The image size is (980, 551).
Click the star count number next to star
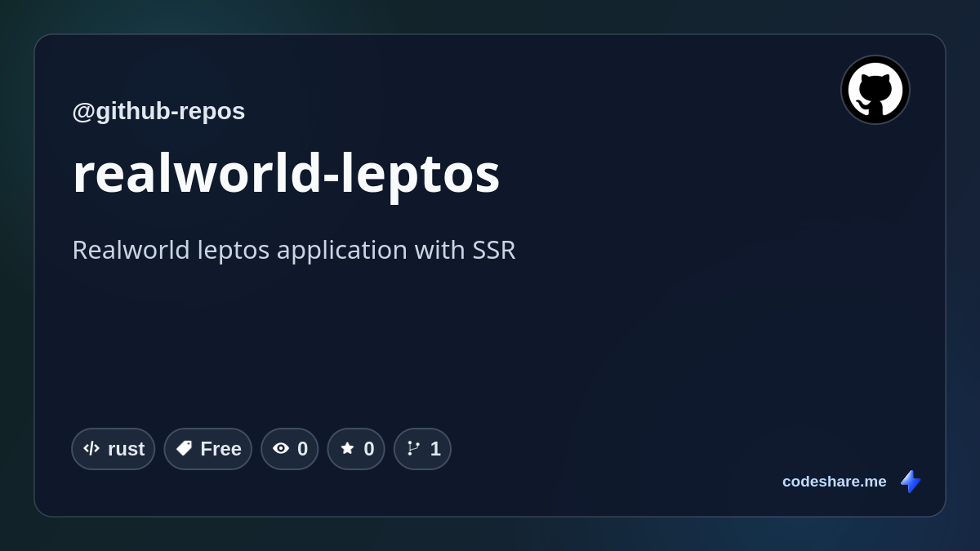pyautogui.click(x=369, y=449)
